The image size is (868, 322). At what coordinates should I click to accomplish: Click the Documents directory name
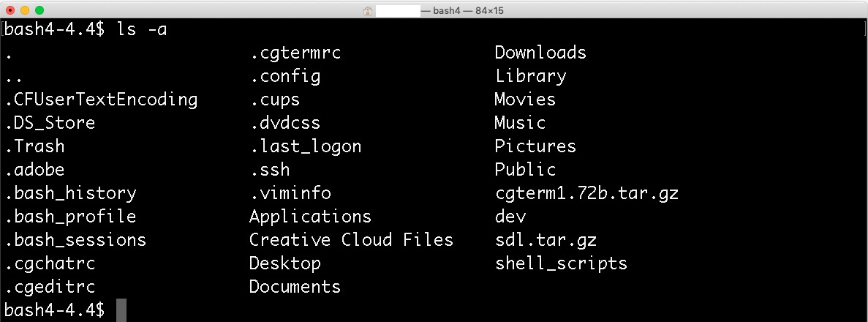pos(295,287)
